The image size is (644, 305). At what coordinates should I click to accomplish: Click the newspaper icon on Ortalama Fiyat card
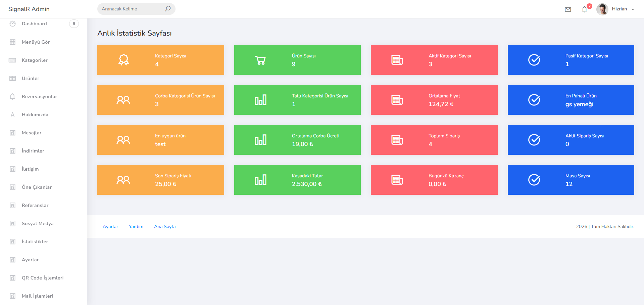pos(397,100)
